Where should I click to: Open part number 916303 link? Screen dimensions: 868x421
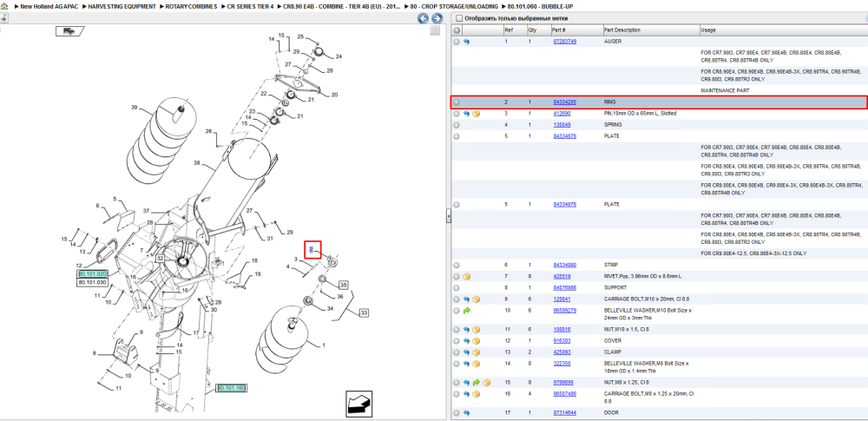[562, 340]
